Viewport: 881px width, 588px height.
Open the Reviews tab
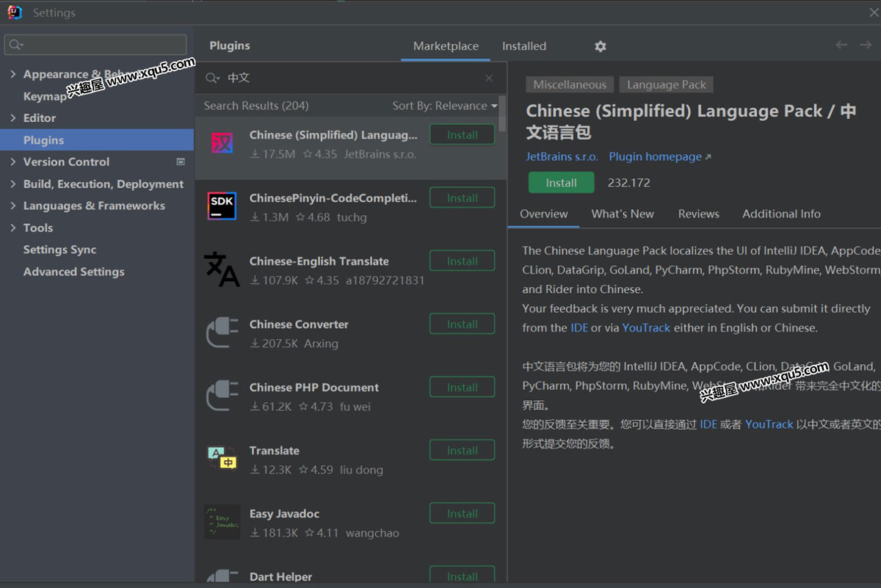pyautogui.click(x=699, y=214)
